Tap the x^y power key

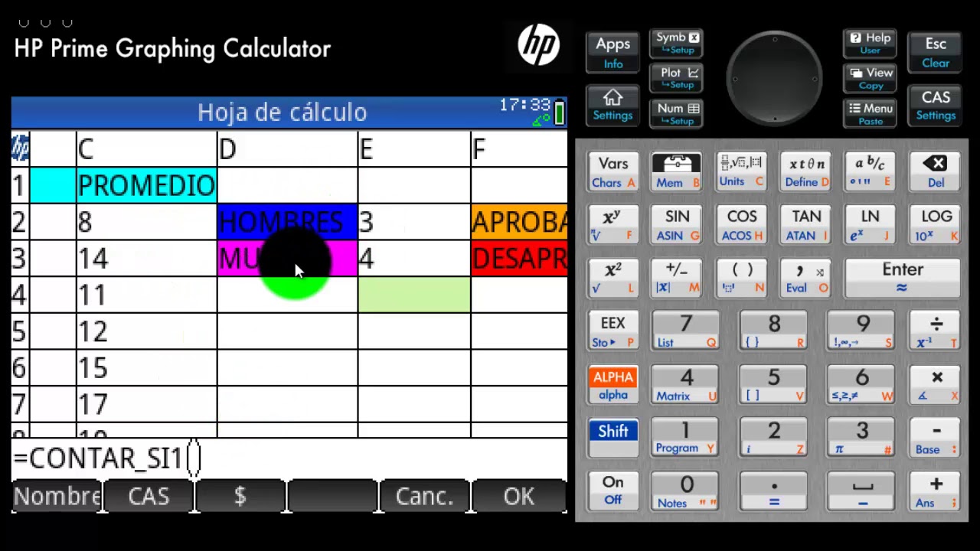(x=612, y=225)
